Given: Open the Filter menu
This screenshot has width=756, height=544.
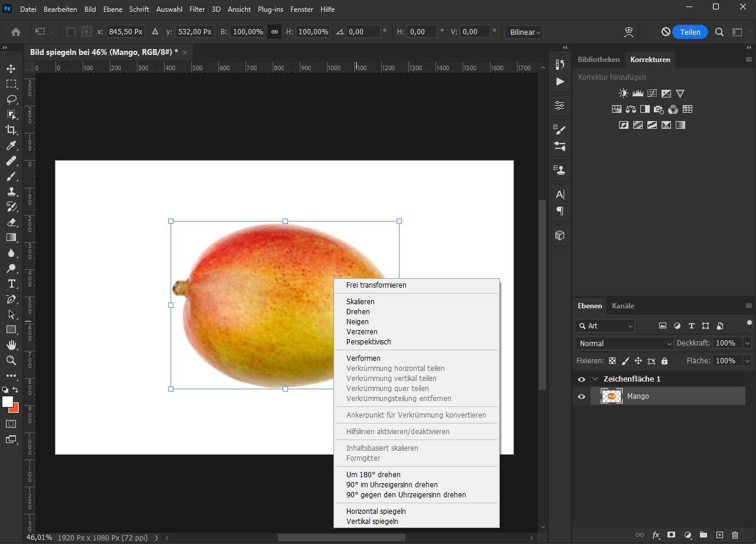Looking at the screenshot, I should [x=197, y=9].
